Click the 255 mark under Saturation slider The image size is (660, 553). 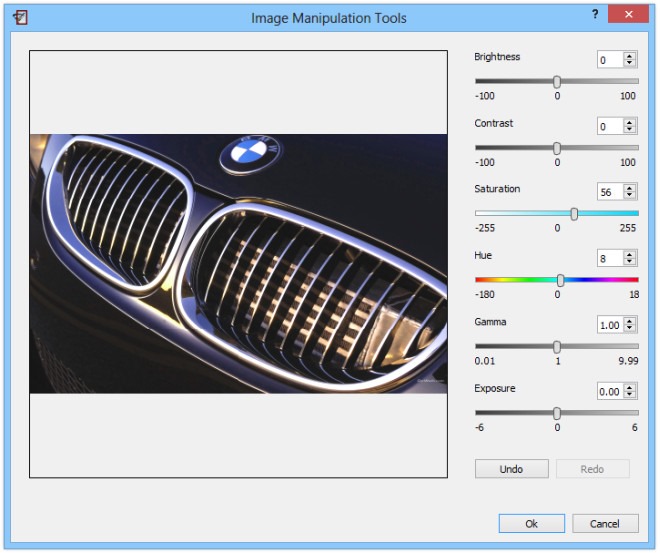pos(628,228)
